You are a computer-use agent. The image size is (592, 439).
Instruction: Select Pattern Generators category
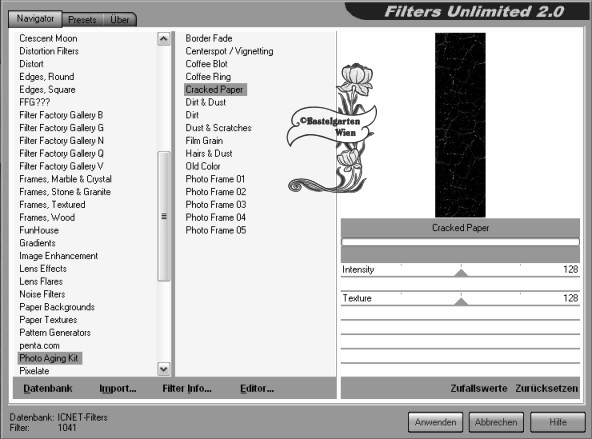(x=55, y=333)
